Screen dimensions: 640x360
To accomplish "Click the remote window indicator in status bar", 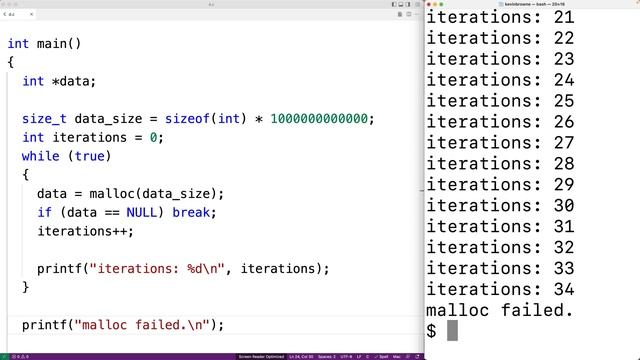I will pos(4,357).
